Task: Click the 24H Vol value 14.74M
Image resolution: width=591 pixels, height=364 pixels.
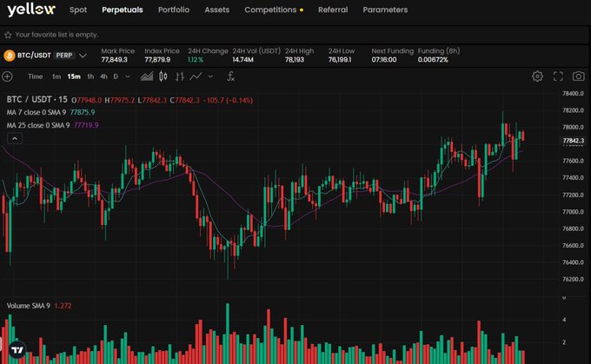Action: tap(242, 60)
